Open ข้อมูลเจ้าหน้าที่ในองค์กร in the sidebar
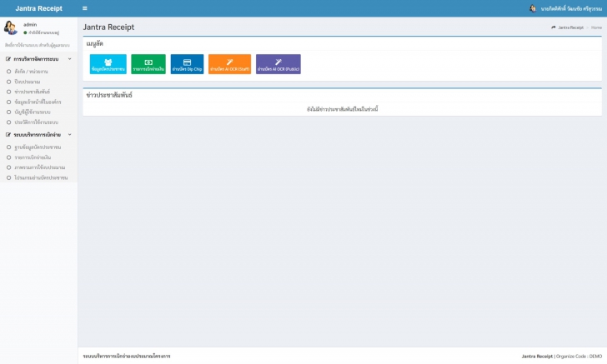 (38, 102)
